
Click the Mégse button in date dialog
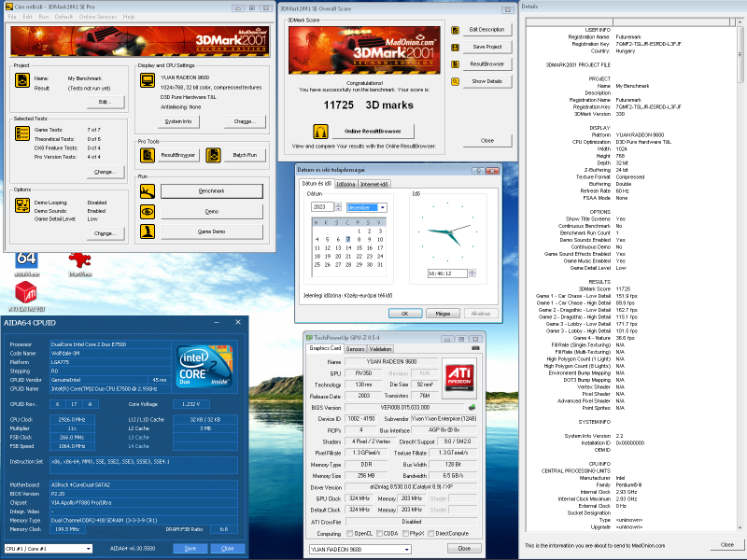coord(443,314)
